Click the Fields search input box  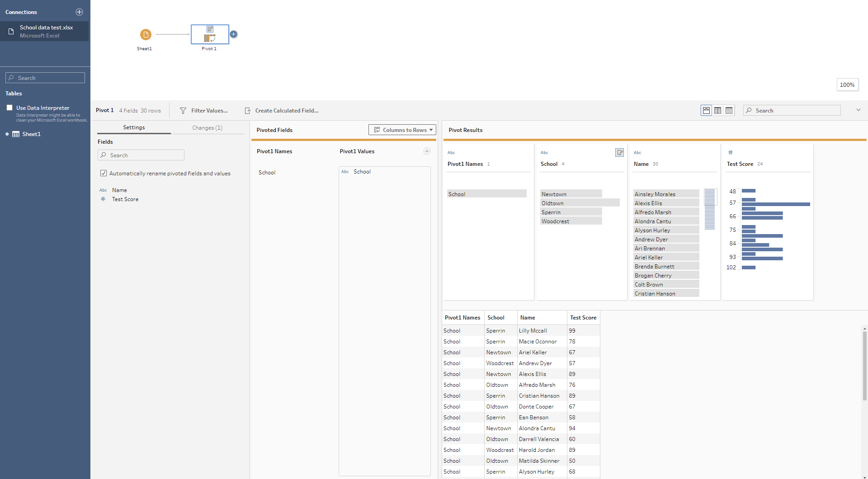141,155
